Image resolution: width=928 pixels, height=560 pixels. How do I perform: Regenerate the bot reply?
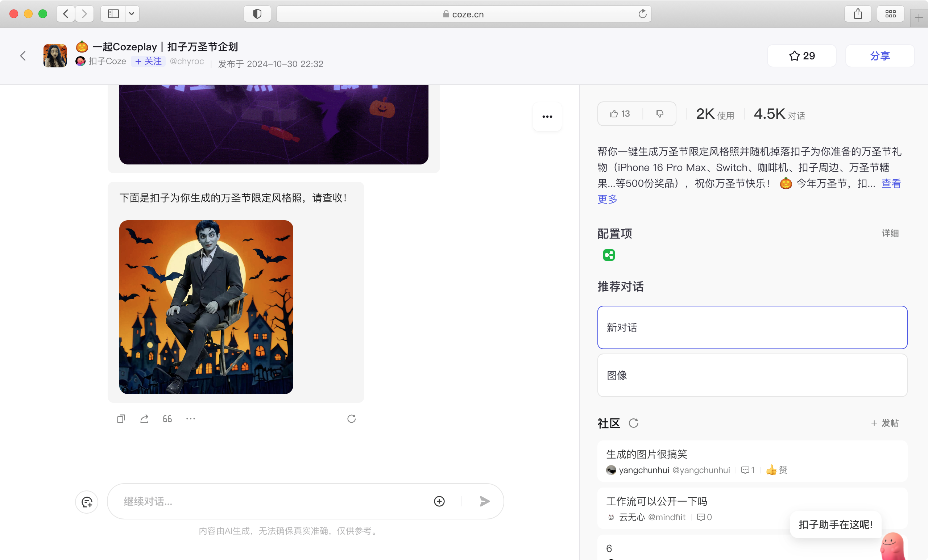(x=351, y=419)
